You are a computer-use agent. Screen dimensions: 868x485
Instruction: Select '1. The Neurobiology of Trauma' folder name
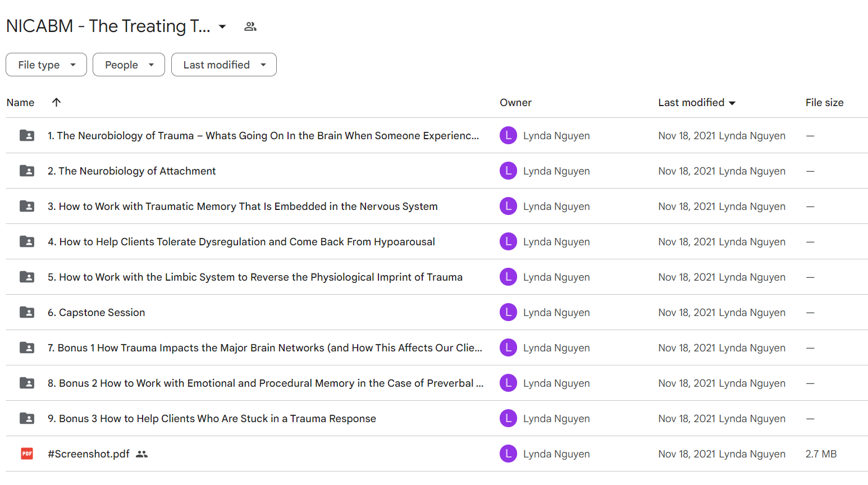tap(263, 136)
